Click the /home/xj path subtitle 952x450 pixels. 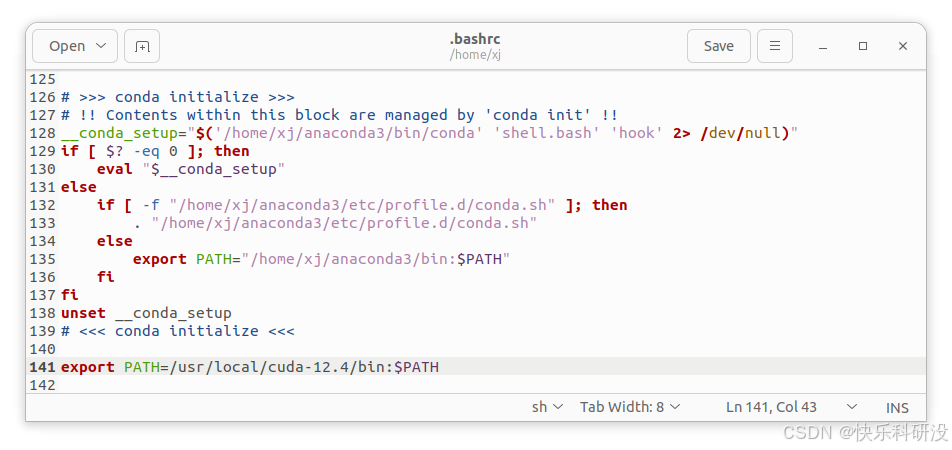click(475, 55)
